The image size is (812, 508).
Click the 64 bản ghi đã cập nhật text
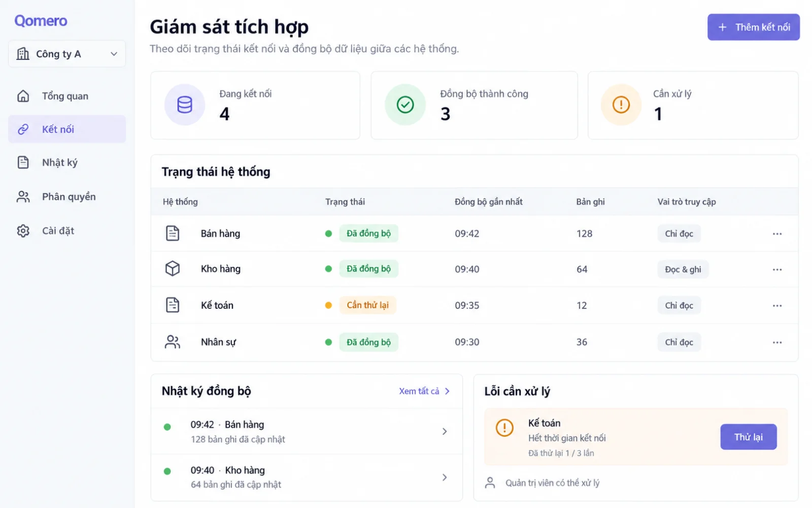(x=236, y=485)
